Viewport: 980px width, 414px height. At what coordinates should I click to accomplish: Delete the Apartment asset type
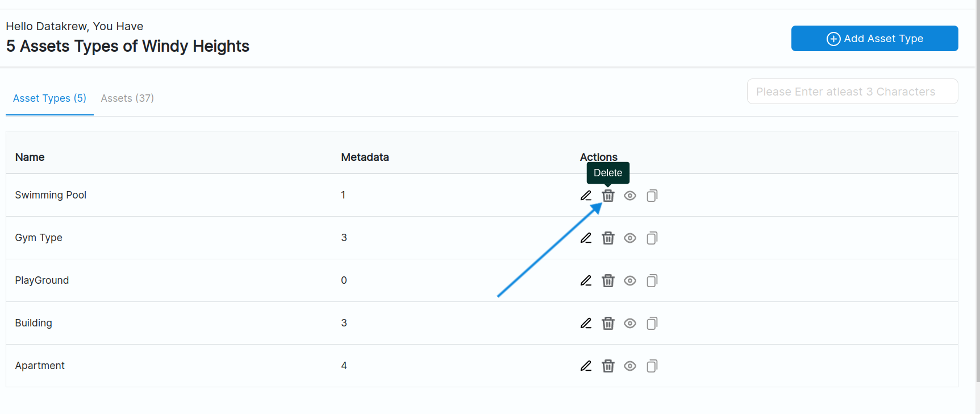click(608, 366)
